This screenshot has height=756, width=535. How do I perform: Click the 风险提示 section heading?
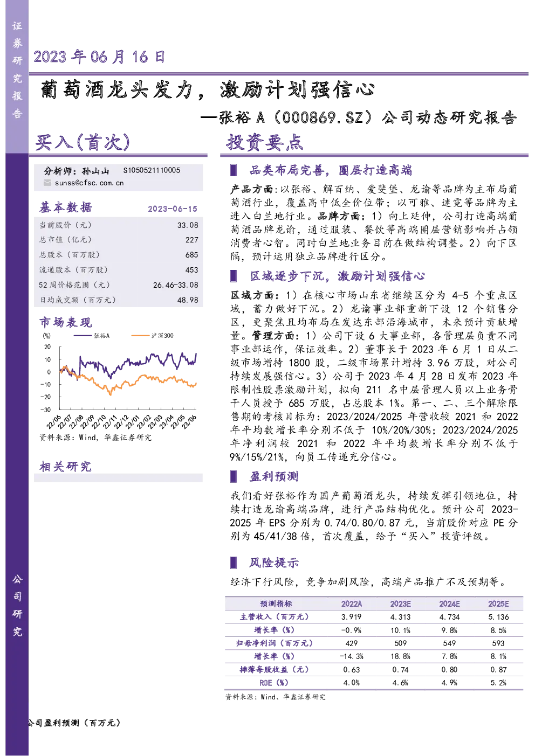pos(274,563)
